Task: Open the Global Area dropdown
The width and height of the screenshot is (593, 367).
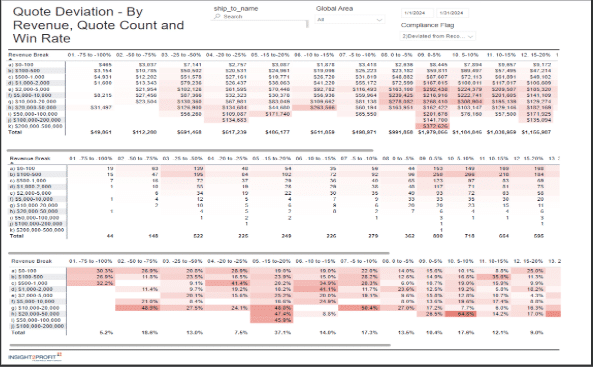Action: [349, 19]
